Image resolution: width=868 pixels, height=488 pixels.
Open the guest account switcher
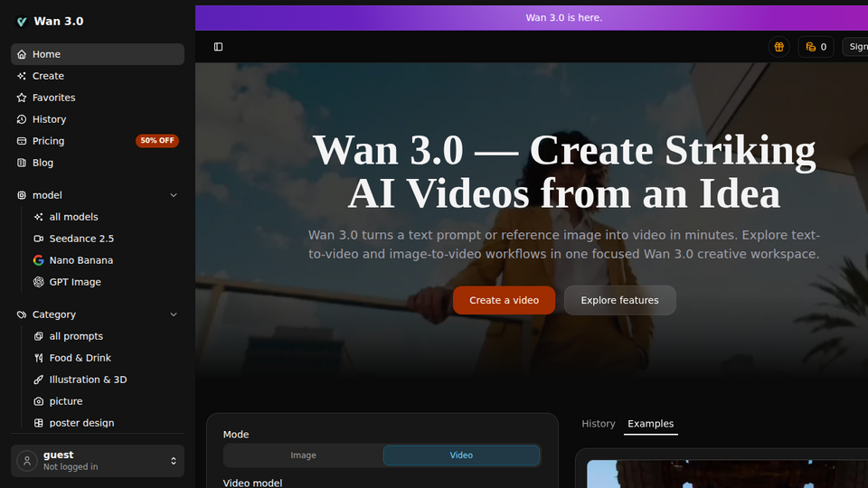pyautogui.click(x=98, y=460)
